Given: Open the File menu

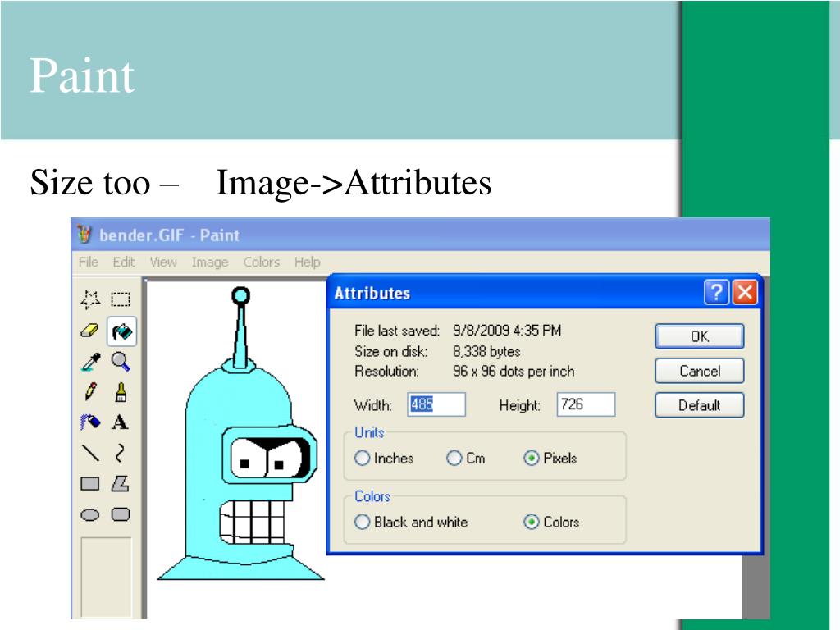Looking at the screenshot, I should point(89,262).
